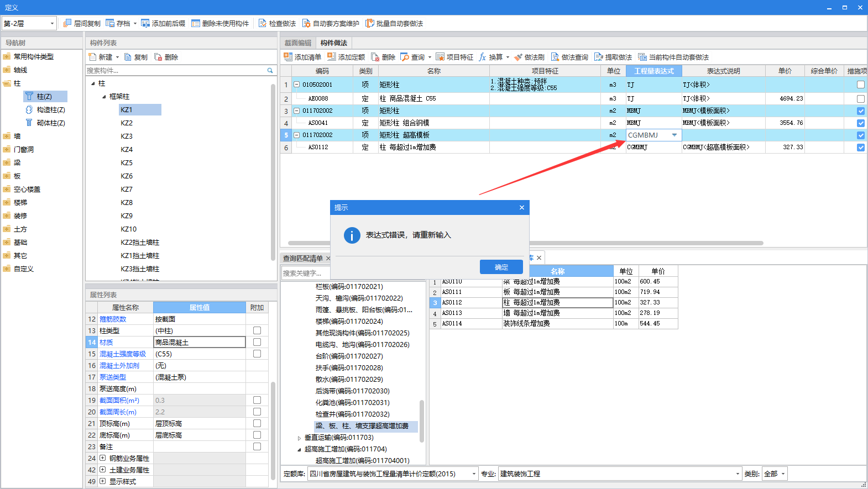This screenshot has width=868, height=489.
Task: Open the 第-2层 floor dropdown
Action: 52,23
